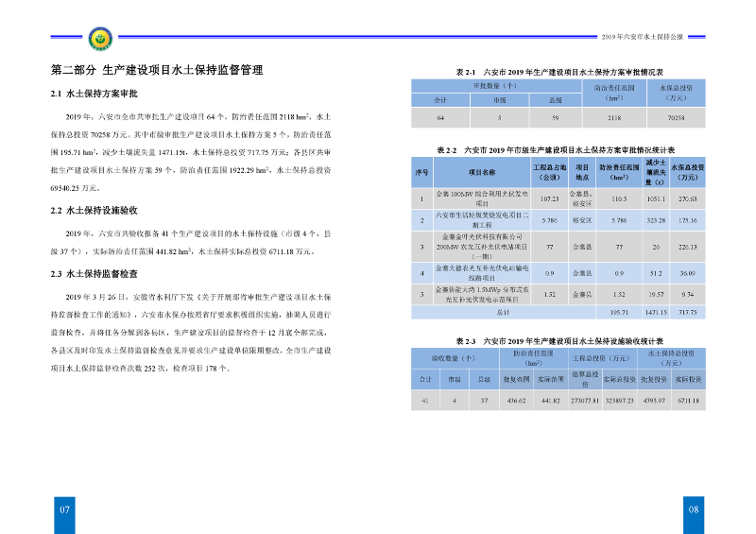Click the 6711.18 value in table 2-3
Screen dimensions: 756x534
pos(689,401)
